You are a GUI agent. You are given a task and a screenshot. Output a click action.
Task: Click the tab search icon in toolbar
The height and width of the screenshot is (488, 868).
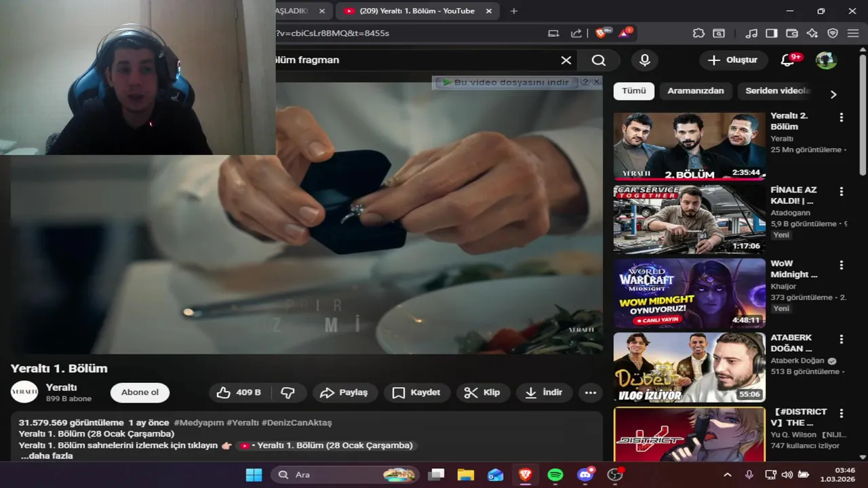point(719,33)
